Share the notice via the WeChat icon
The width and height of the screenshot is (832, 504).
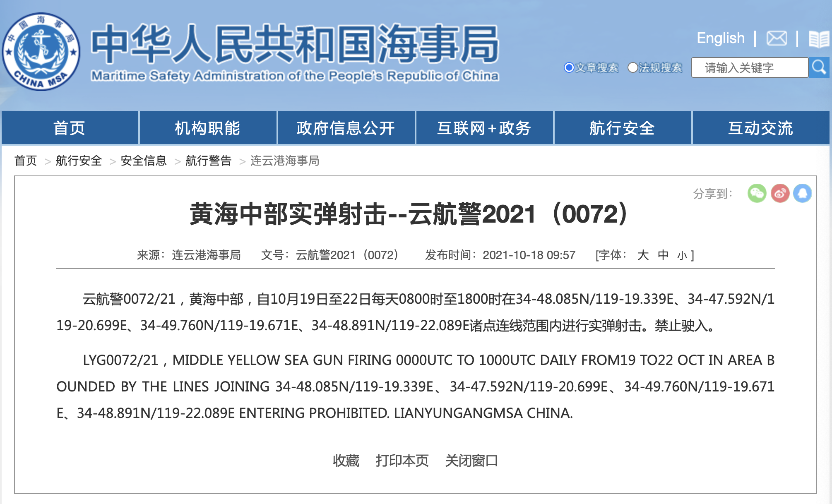(x=757, y=193)
